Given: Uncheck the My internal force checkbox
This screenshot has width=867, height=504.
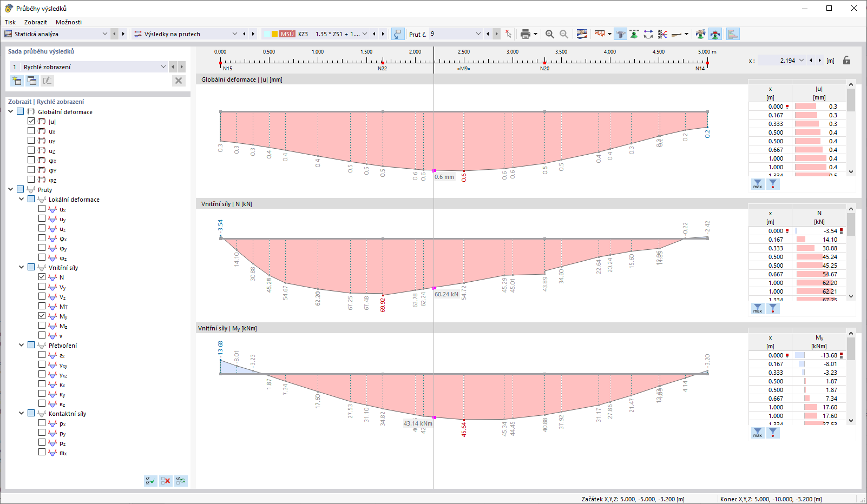Looking at the screenshot, I should click(42, 316).
